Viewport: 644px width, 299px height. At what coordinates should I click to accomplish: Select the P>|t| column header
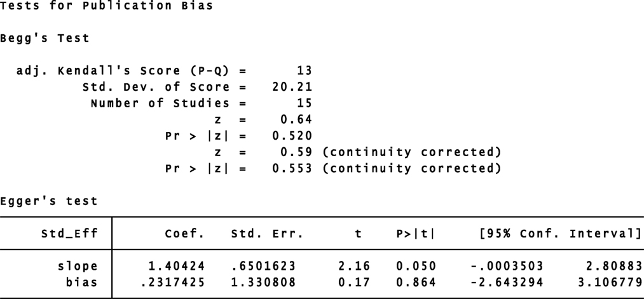coord(416,234)
